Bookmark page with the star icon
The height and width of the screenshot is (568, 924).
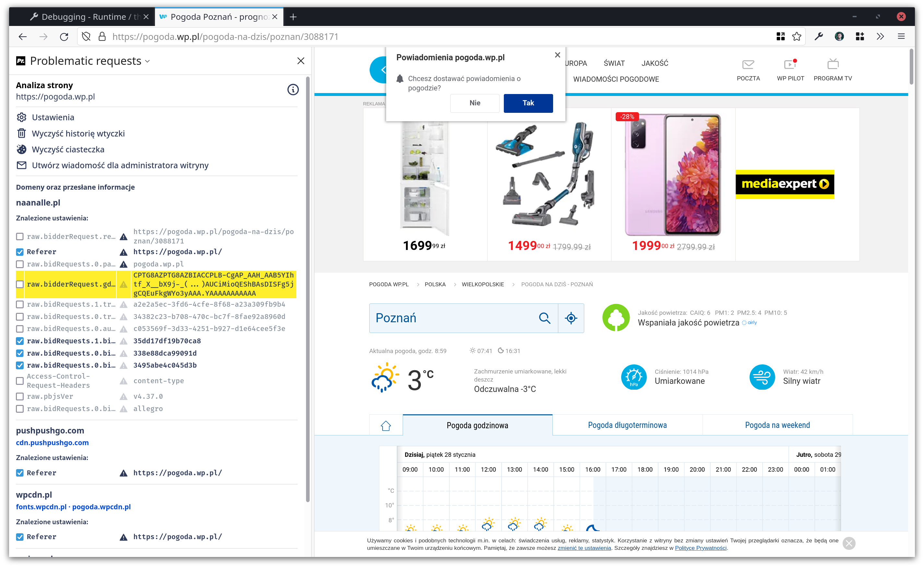[797, 36]
